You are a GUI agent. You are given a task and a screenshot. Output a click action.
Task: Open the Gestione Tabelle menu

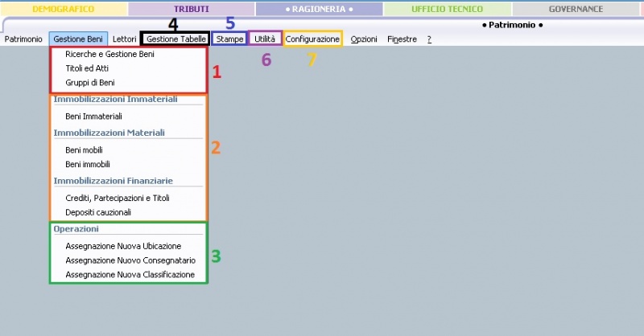pyautogui.click(x=176, y=39)
